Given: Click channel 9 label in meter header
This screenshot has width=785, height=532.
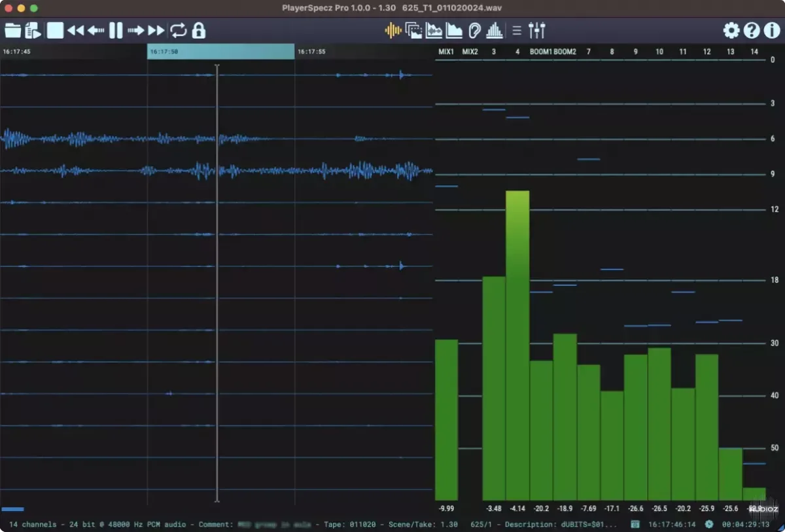Looking at the screenshot, I should [x=636, y=51].
